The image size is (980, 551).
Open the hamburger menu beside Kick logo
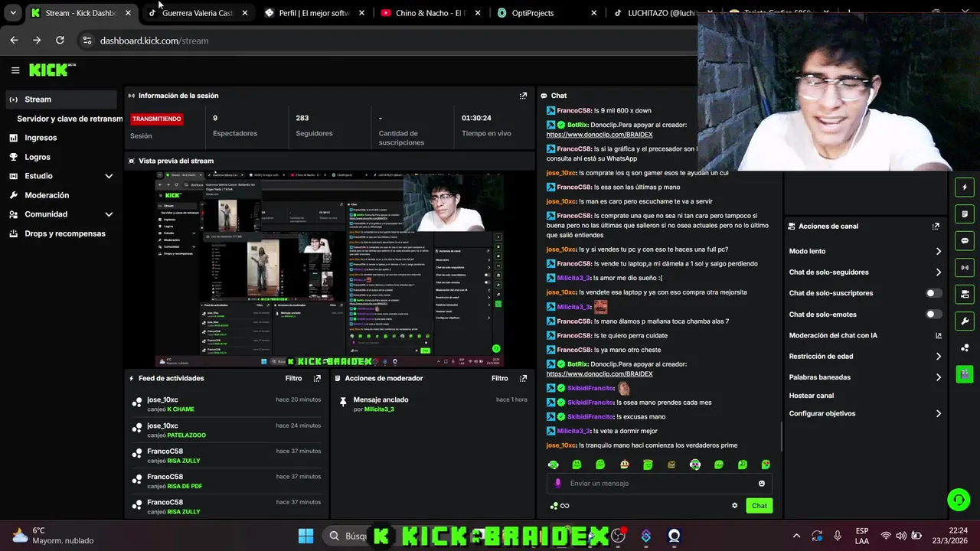click(x=15, y=70)
